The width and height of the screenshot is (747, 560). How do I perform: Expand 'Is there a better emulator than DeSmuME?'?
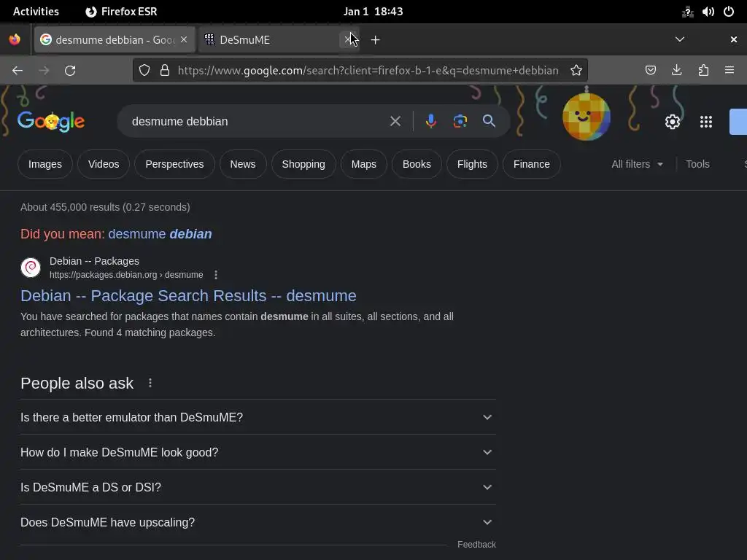pyautogui.click(x=258, y=417)
